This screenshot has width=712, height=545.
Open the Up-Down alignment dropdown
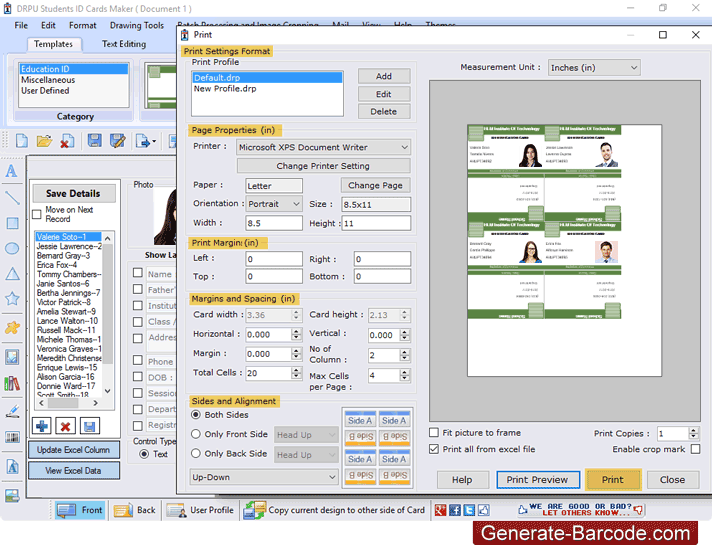(264, 477)
